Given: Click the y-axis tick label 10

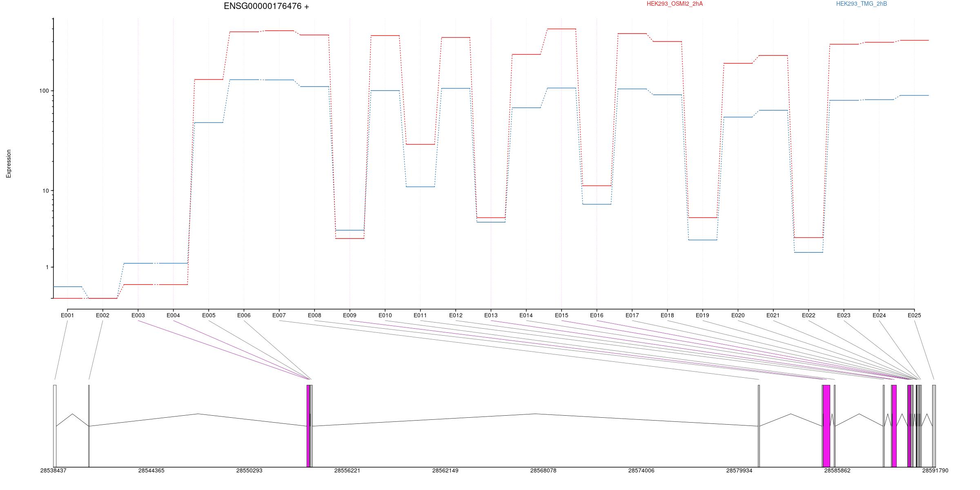Looking at the screenshot, I should coord(46,191).
